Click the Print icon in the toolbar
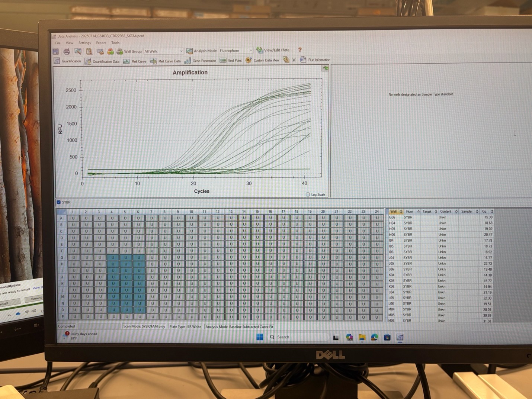Screen dimensions: 532x399 (x=67, y=51)
